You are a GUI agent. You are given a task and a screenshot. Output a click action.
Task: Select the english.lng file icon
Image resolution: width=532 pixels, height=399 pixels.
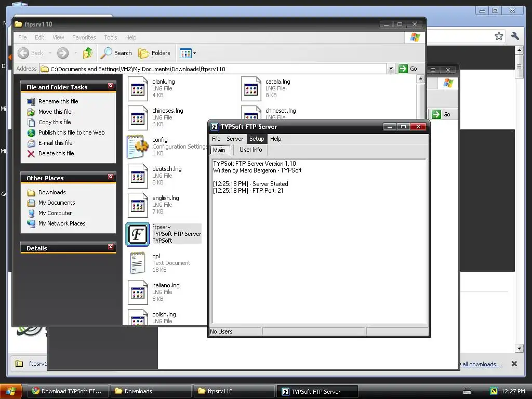pos(137,205)
